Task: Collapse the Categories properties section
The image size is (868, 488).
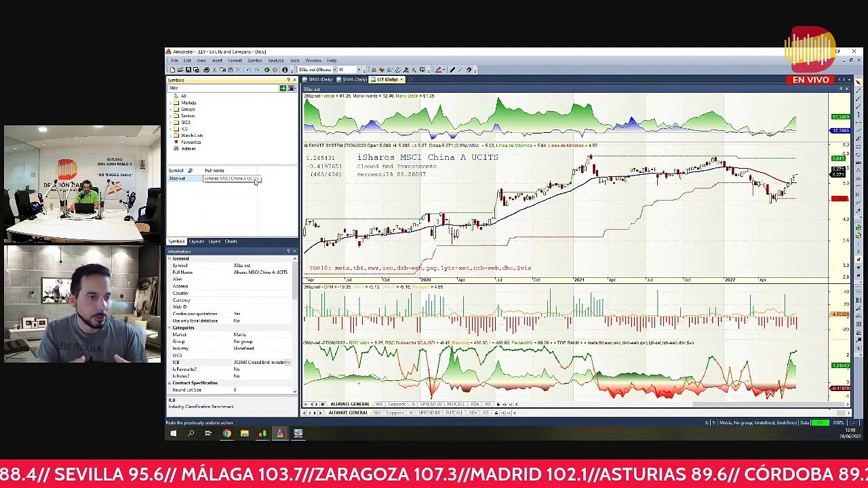Action: 170,328
